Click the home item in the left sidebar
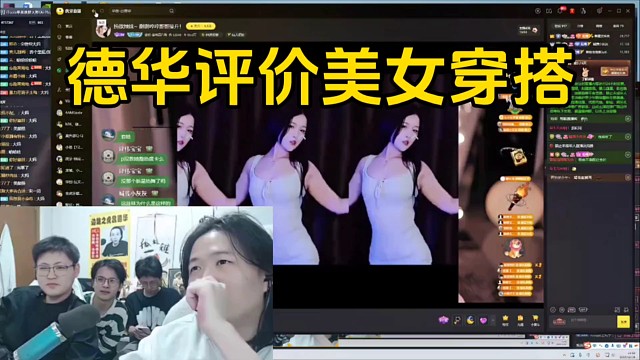The width and height of the screenshot is (640, 360). click(x=64, y=26)
